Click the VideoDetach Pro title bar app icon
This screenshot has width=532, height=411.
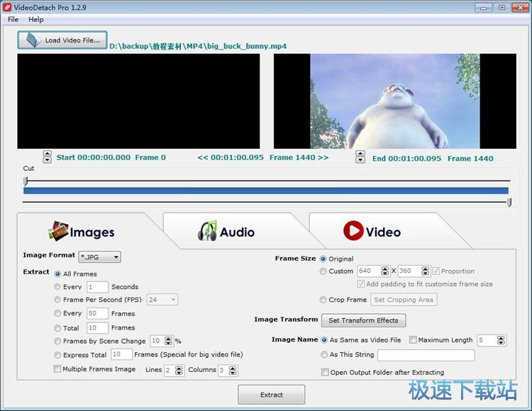point(7,7)
